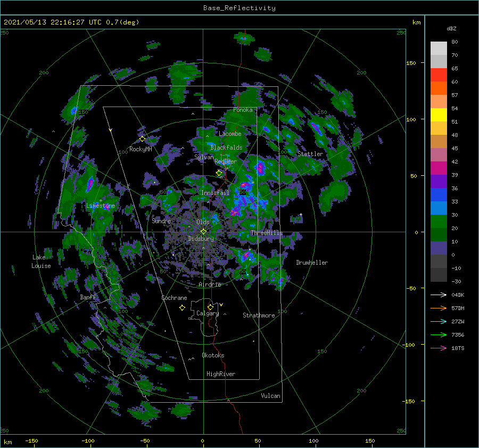Click the Didsbury city label

point(201,239)
